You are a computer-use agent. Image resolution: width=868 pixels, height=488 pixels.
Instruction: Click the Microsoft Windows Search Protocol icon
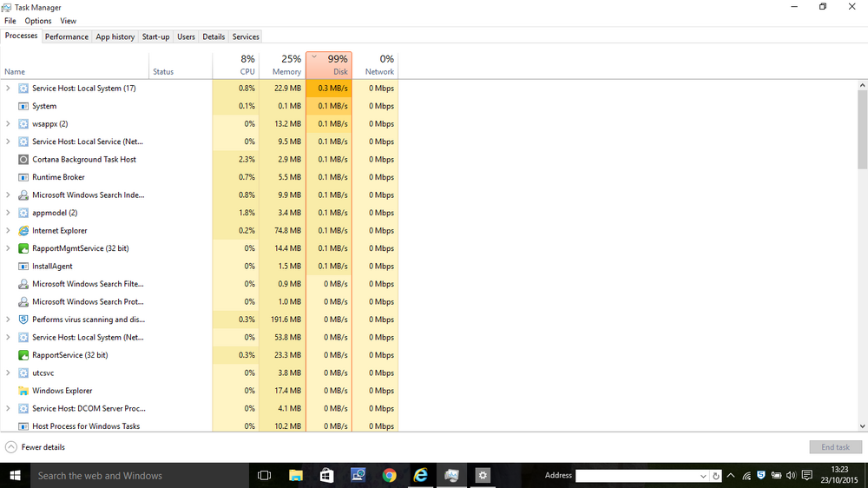point(23,302)
